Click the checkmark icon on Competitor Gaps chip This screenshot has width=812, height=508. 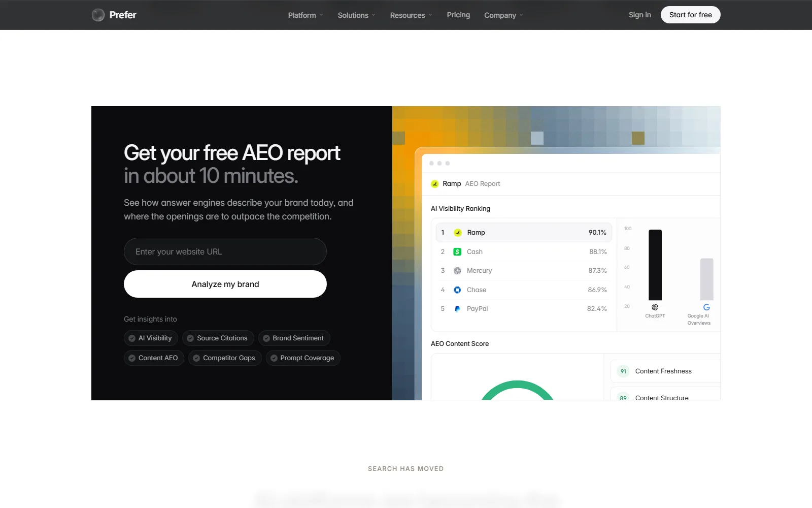tap(196, 358)
